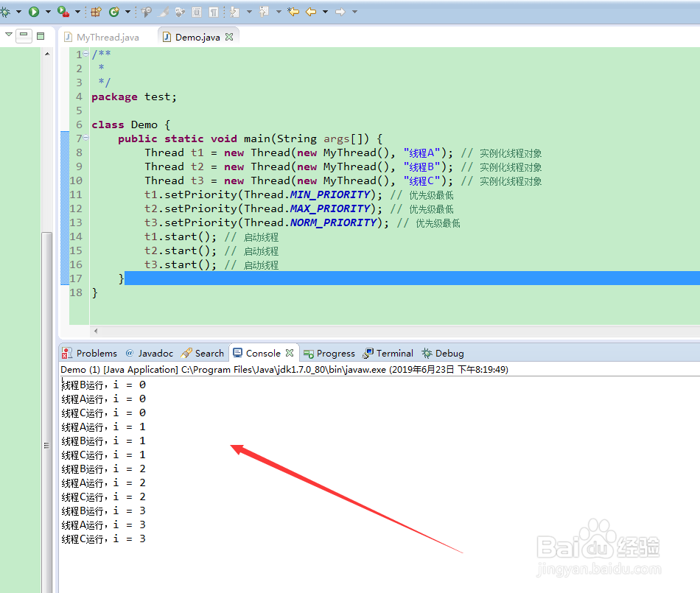
Task: Toggle Mark Occurrences toolbar icon
Action: pos(181,12)
